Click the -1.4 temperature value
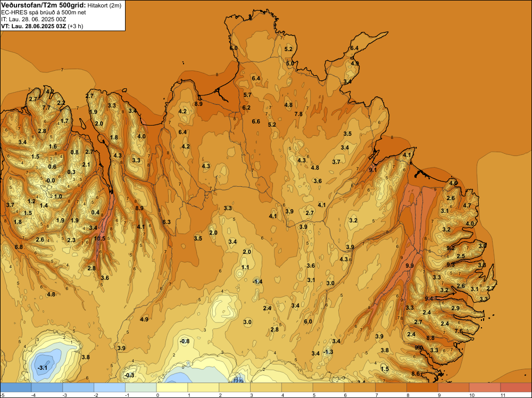Screen dimensions: 532x398 pos(257,281)
